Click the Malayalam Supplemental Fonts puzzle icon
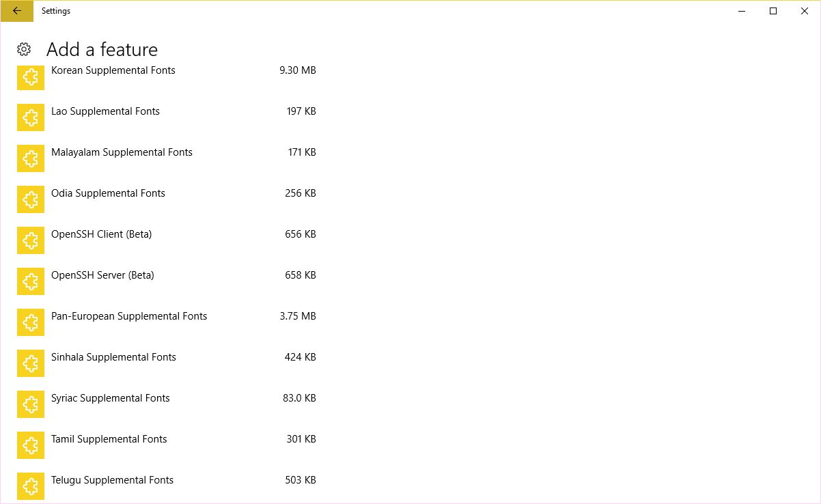Viewport: 821px width, 504px height. pos(31,158)
